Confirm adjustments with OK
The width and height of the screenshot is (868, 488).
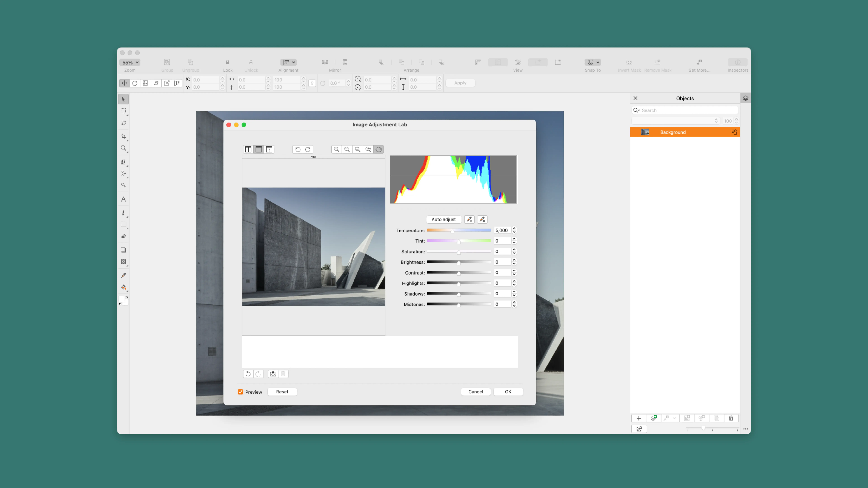tap(508, 392)
